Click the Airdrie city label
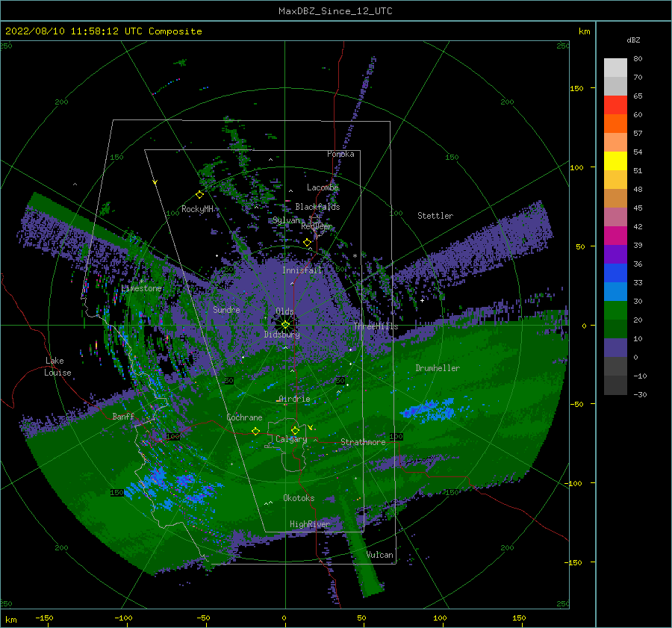The width and height of the screenshot is (672, 628). tap(294, 399)
